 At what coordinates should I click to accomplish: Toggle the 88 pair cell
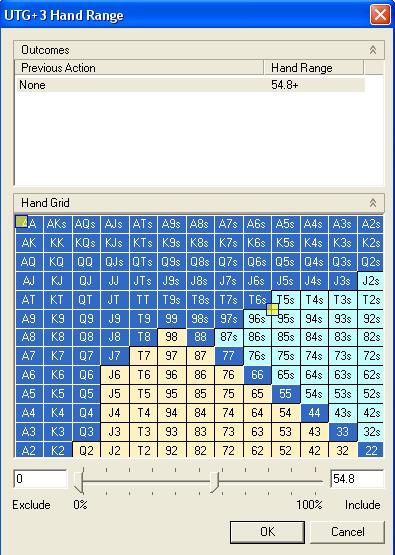[x=200, y=338]
